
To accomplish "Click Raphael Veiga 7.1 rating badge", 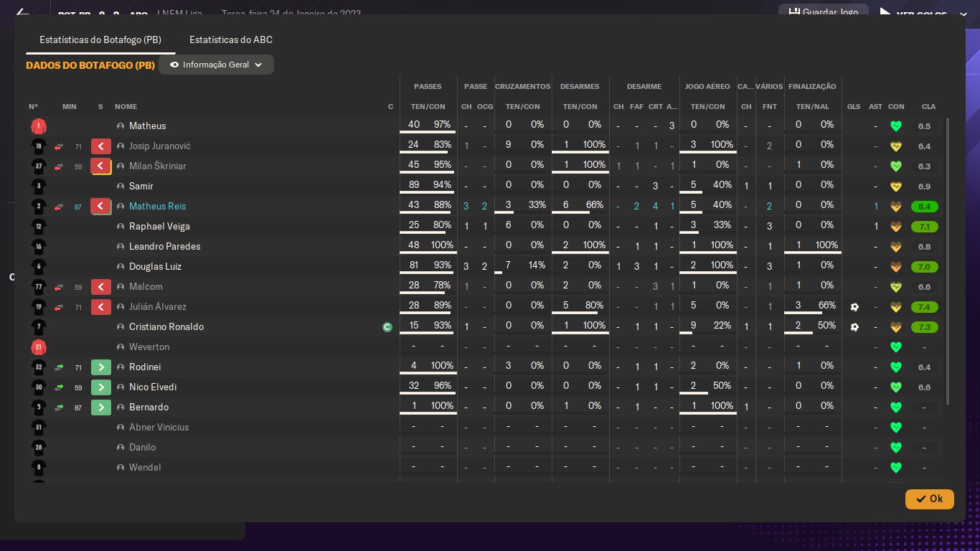I will point(924,227).
